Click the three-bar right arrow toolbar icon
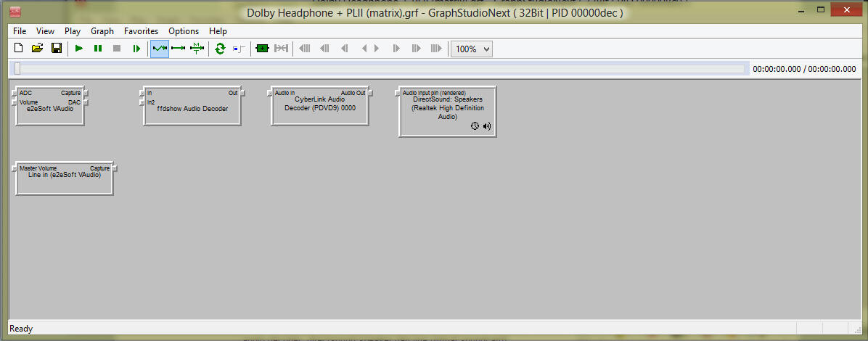 (x=417, y=49)
